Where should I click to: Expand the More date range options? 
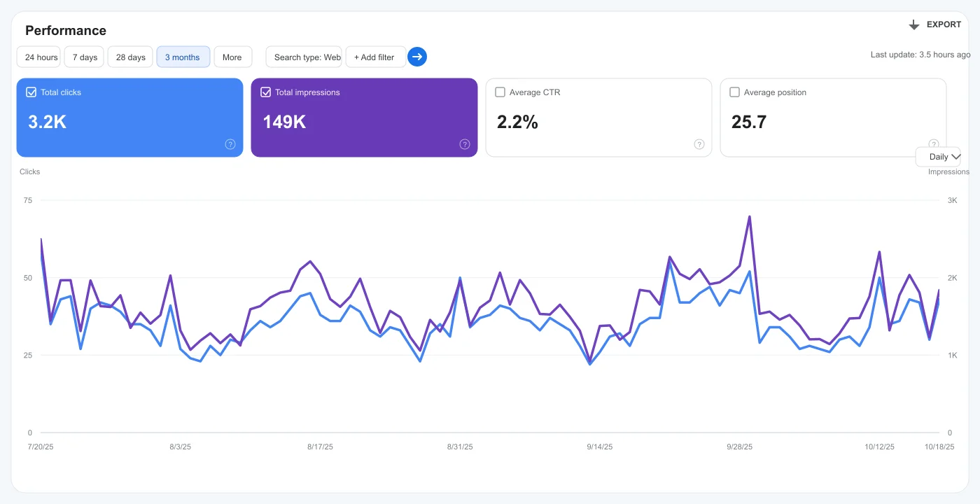(232, 57)
